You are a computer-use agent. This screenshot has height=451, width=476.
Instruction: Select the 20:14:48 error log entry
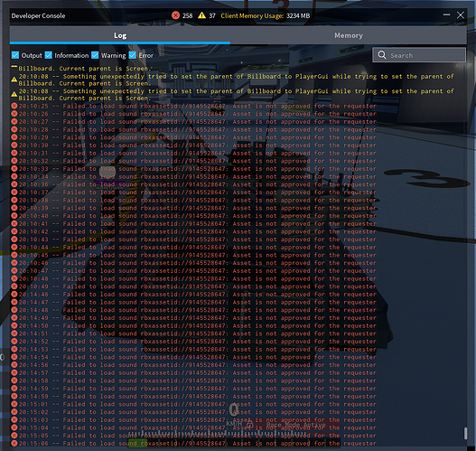[x=193, y=310]
